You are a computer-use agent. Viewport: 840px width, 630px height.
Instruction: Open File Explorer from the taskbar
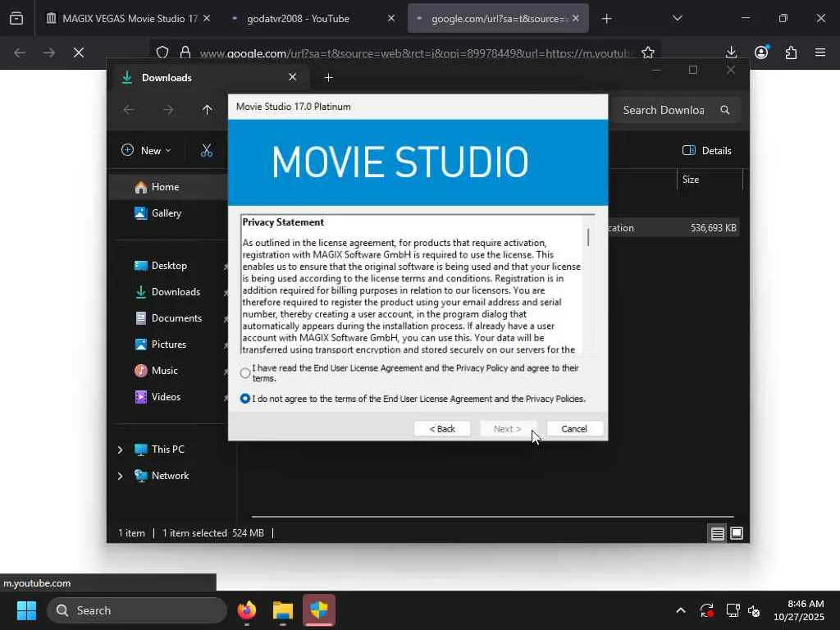[x=283, y=610]
